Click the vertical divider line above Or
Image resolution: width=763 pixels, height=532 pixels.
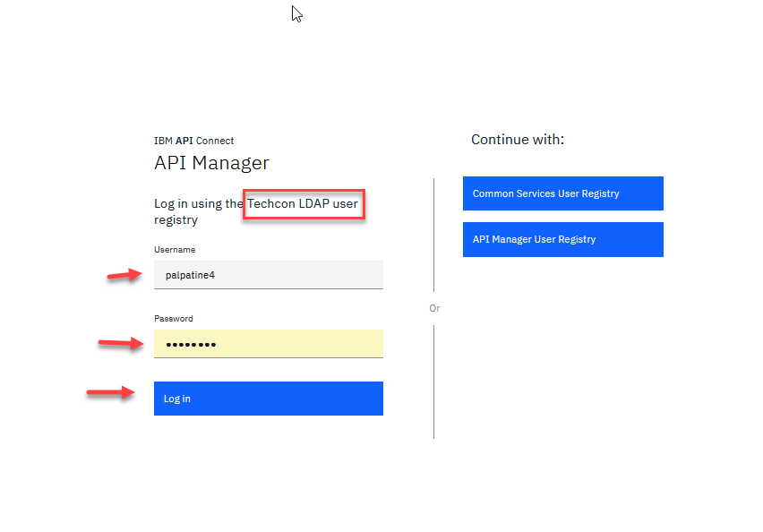[x=434, y=235]
